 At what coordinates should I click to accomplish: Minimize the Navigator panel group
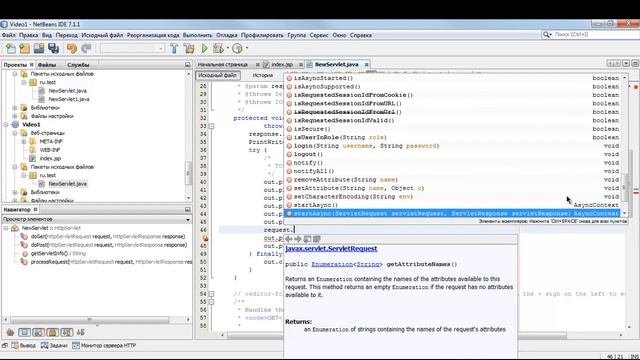click(x=188, y=209)
